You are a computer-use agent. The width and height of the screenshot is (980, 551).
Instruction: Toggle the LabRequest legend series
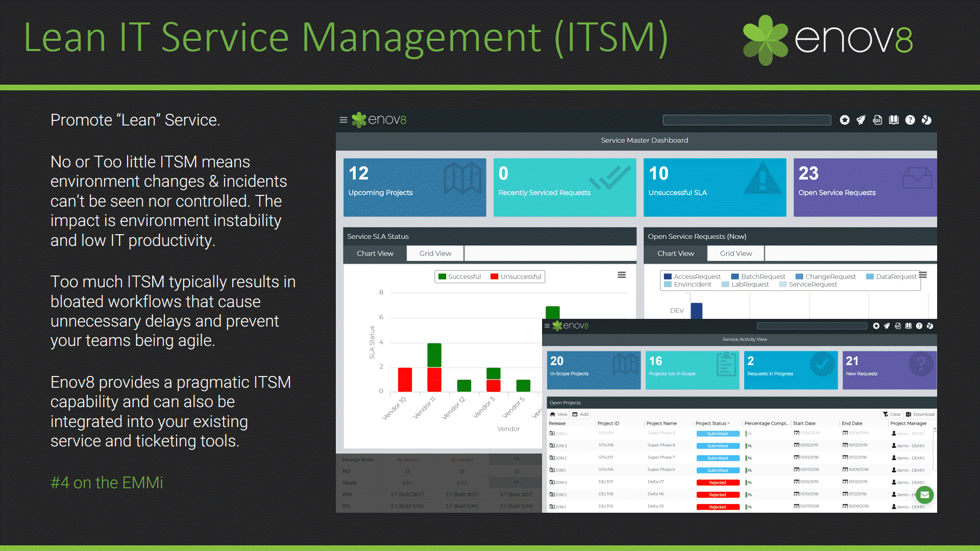coord(745,285)
